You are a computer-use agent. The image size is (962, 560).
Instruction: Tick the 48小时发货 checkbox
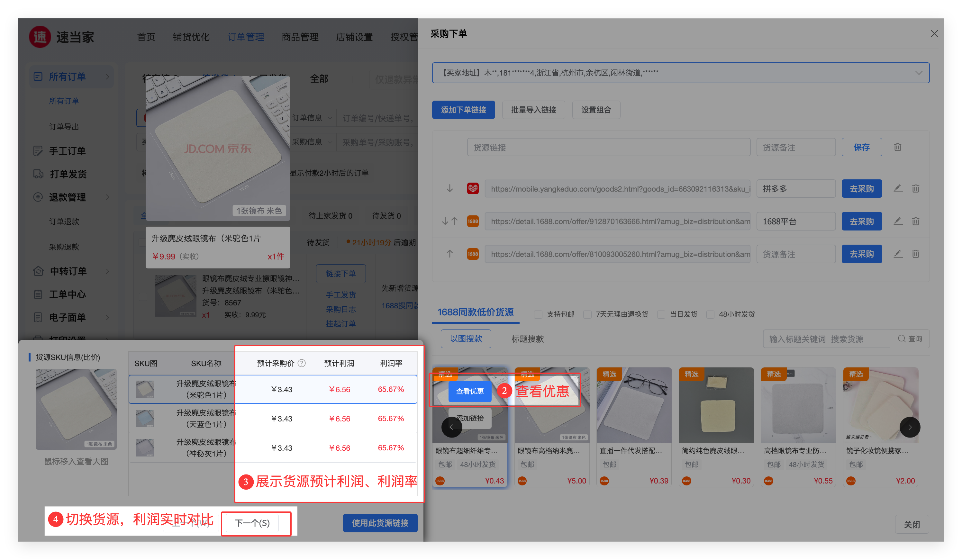(711, 314)
